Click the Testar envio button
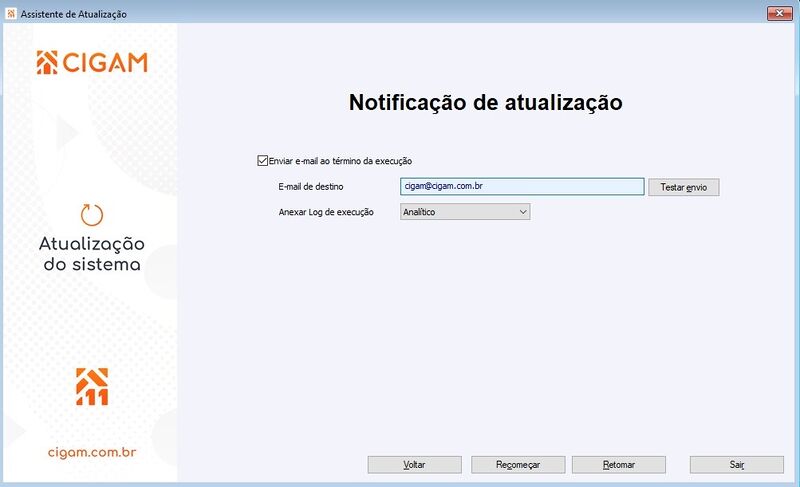 [x=684, y=187]
